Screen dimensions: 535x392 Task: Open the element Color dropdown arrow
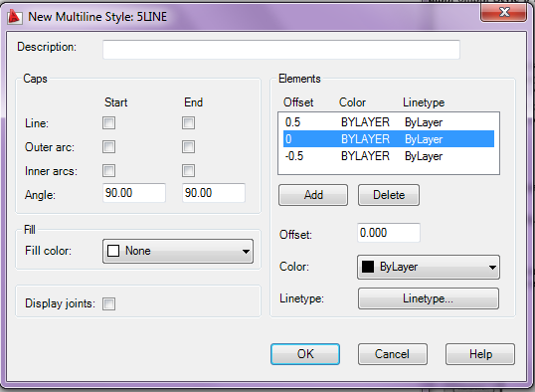(492, 267)
